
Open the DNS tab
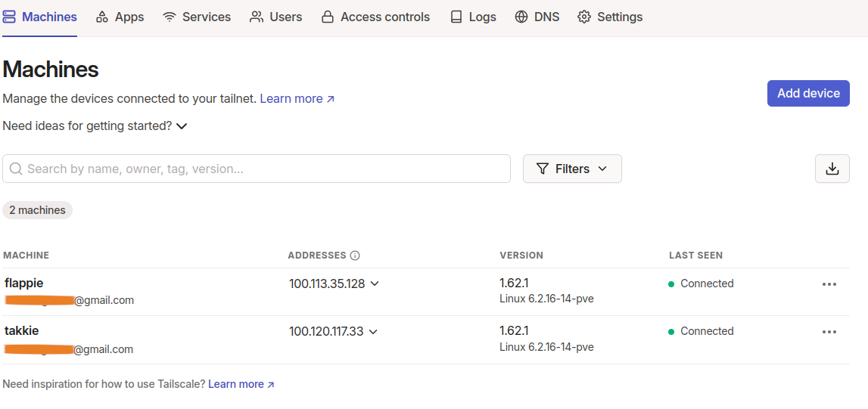pyautogui.click(x=537, y=17)
